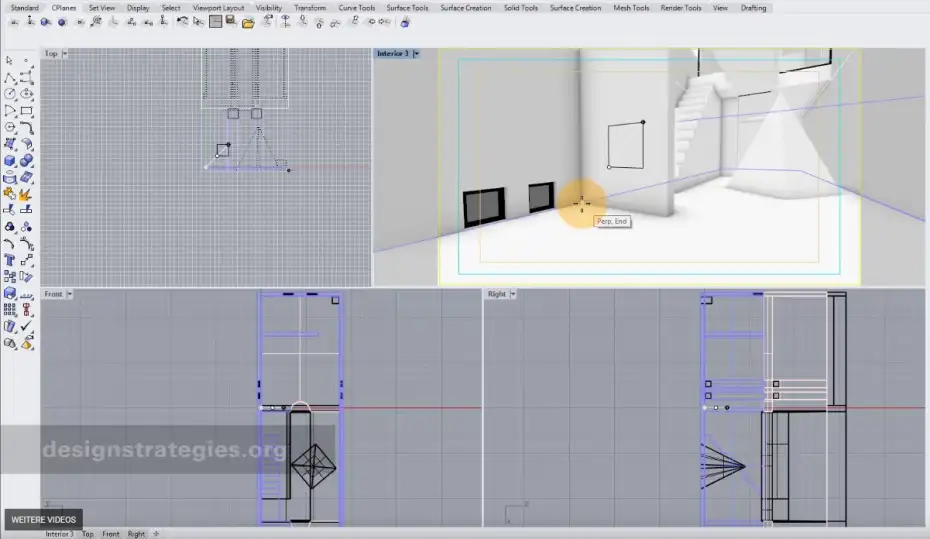
Task: Open the rectangular Array tool
Action: [9, 310]
